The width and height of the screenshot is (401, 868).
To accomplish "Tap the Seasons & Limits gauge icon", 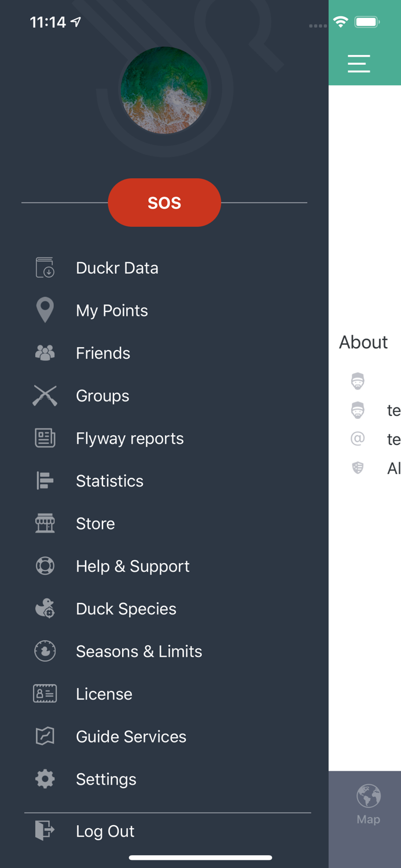I will (45, 651).
